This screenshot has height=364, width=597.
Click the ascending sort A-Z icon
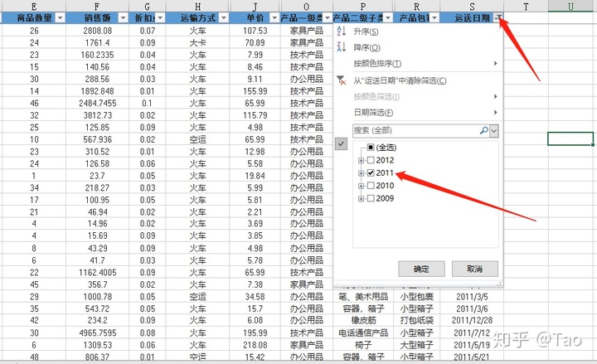(341, 32)
